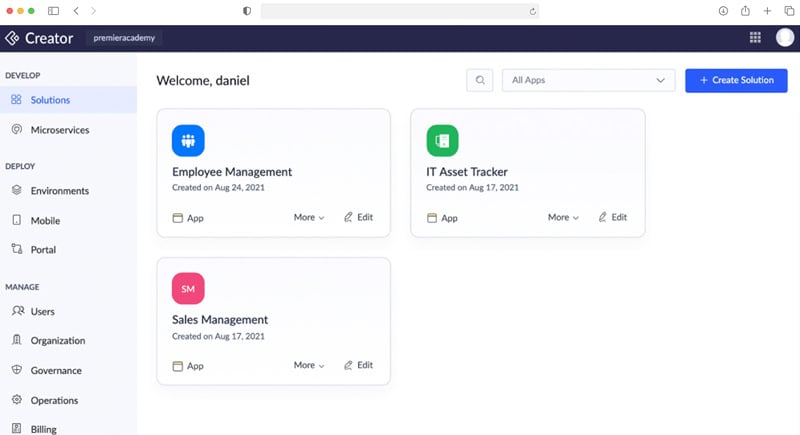This screenshot has height=435, width=800.
Task: Click the browser address bar
Action: [399, 11]
